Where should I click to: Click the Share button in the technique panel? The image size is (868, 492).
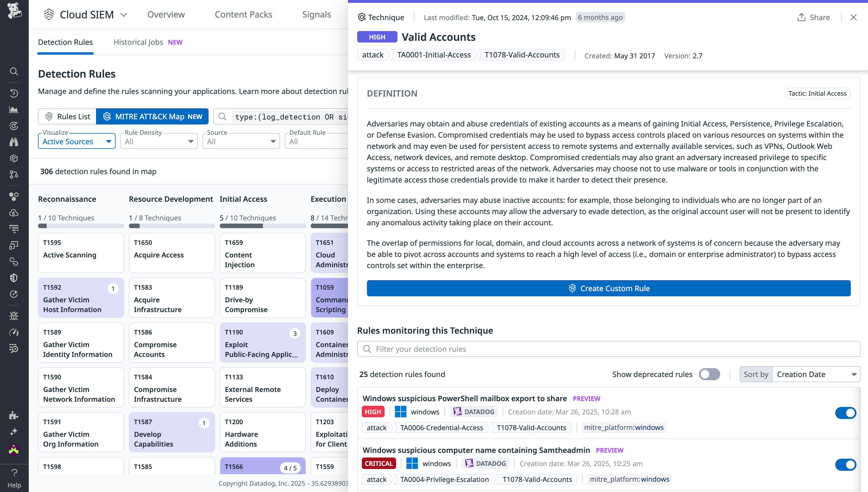coord(813,17)
